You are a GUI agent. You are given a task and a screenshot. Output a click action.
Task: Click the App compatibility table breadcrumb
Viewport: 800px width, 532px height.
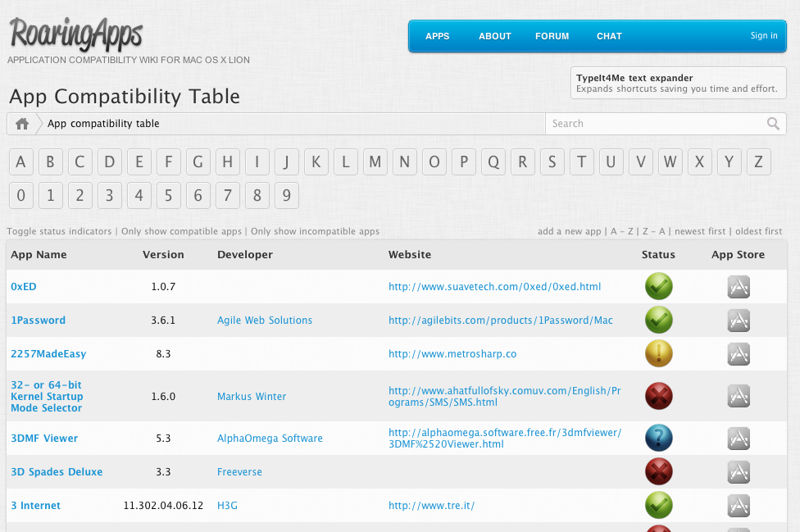pyautogui.click(x=103, y=124)
